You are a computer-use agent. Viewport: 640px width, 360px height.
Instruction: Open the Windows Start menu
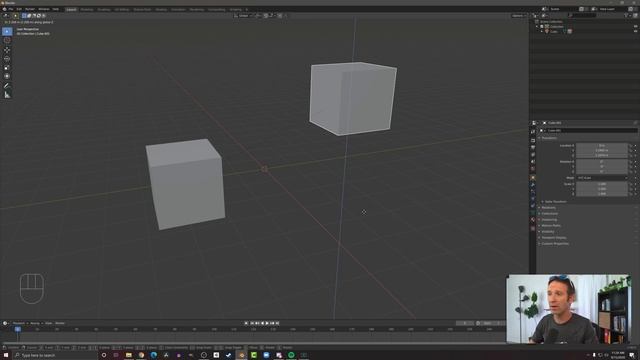[6, 355]
